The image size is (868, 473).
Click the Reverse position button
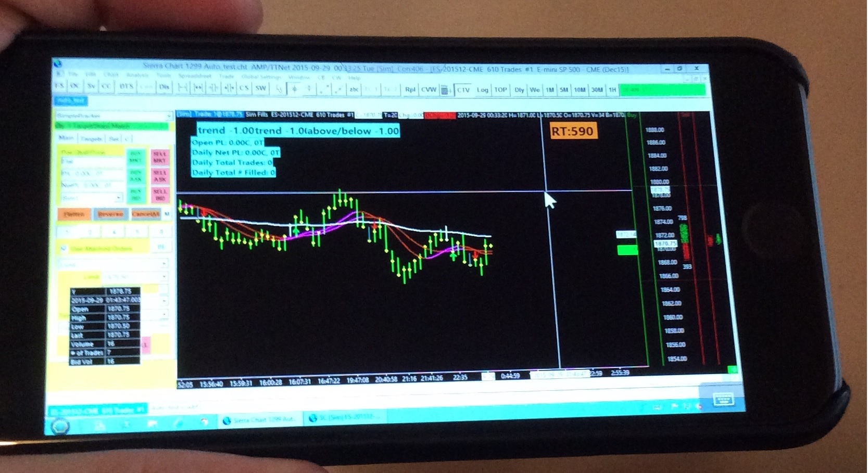(110, 214)
